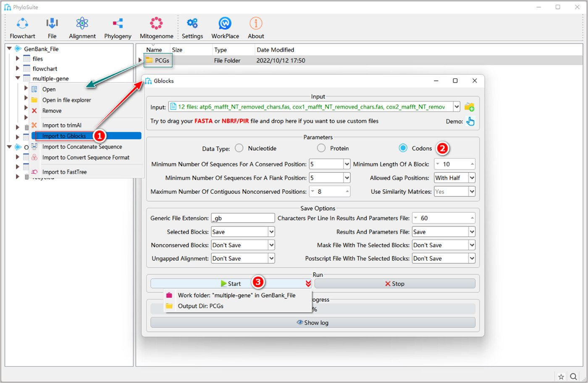
Task: Open Conserved Position sequences dropdown
Action: tap(347, 164)
